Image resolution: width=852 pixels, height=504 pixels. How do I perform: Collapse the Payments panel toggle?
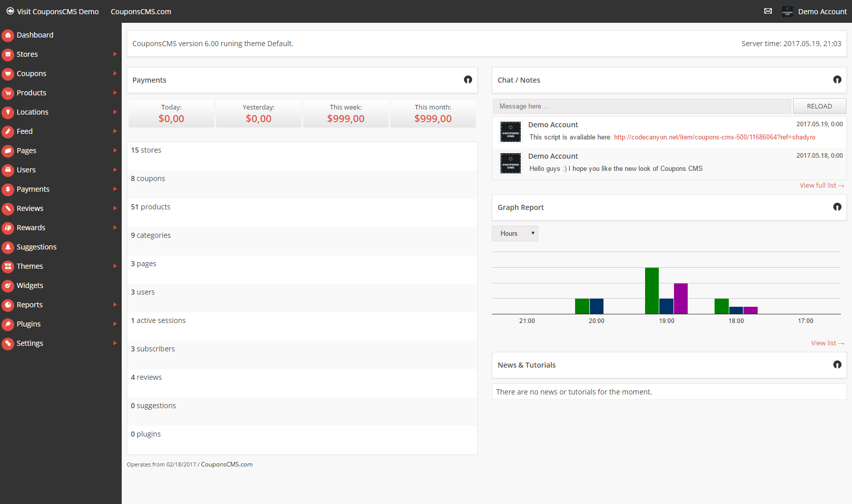click(x=468, y=80)
